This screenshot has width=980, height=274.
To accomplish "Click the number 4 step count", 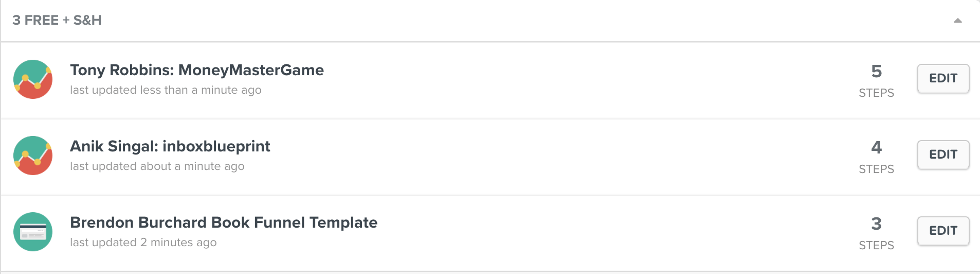I will [x=876, y=147].
